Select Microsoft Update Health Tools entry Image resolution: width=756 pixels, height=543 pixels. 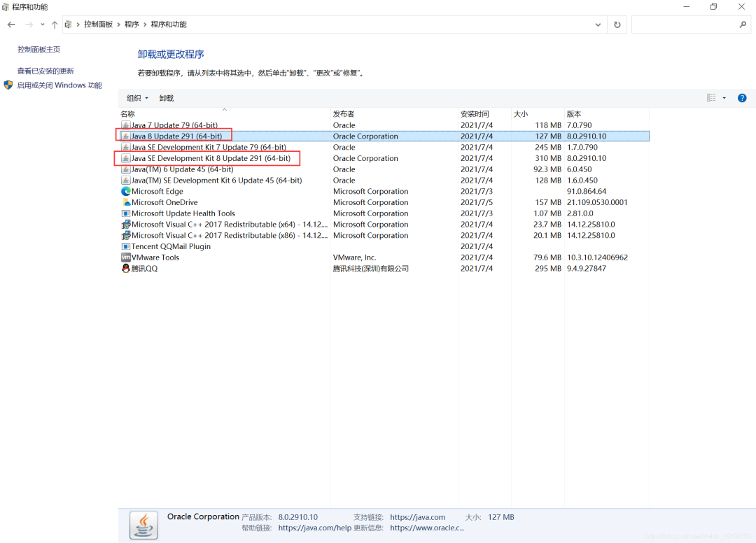point(183,213)
